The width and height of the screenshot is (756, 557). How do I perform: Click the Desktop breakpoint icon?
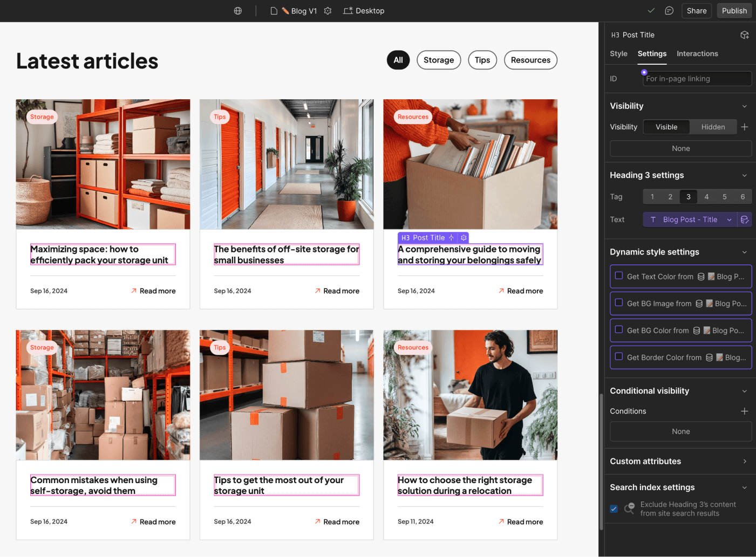349,11
